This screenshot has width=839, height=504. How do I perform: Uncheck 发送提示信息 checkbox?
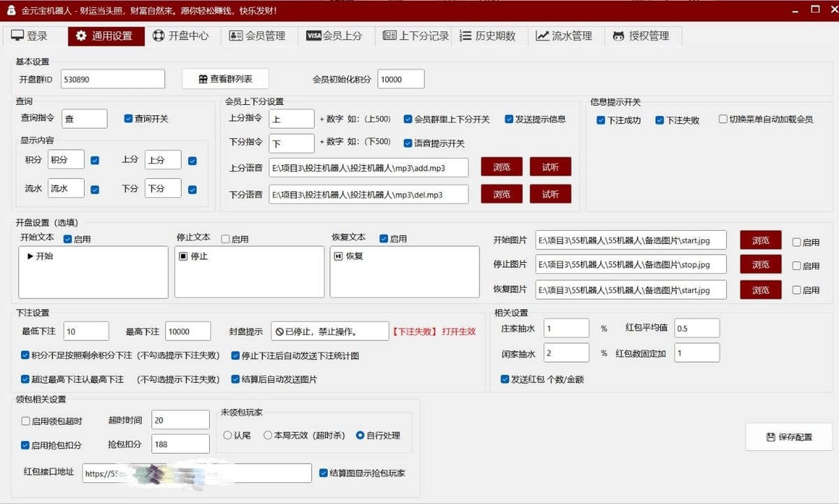coord(509,119)
